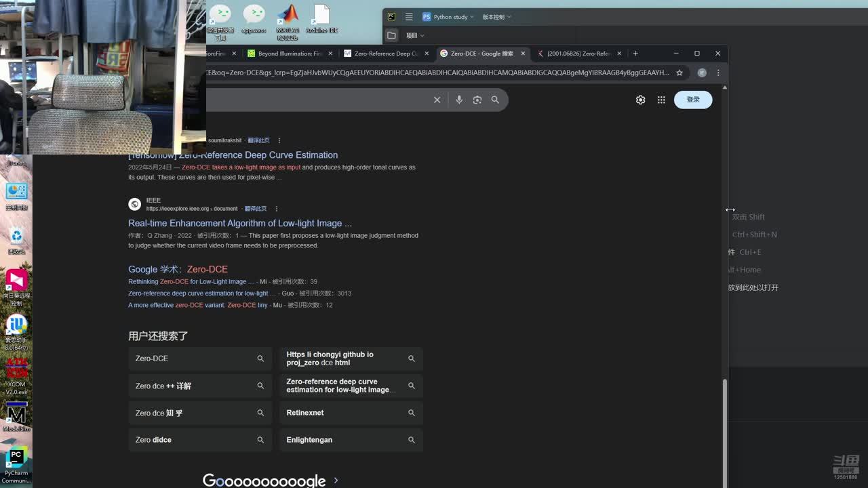The width and height of the screenshot is (868, 488).
Task: Expand the PyCharm project view dropdown
Action: click(x=415, y=35)
